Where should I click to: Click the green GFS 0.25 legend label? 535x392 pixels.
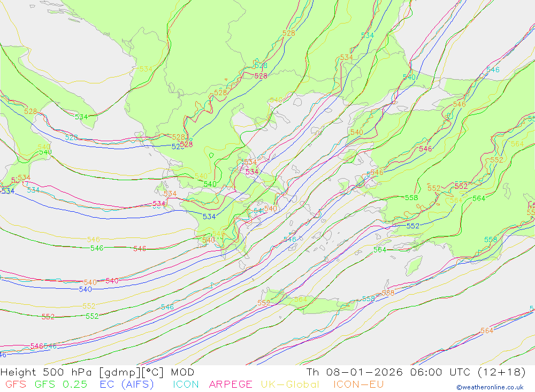61,384
